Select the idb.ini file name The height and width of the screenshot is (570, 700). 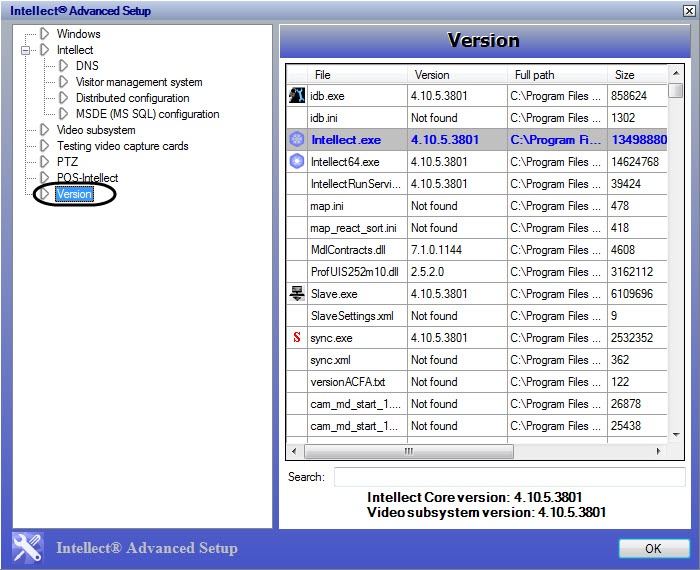(324, 118)
